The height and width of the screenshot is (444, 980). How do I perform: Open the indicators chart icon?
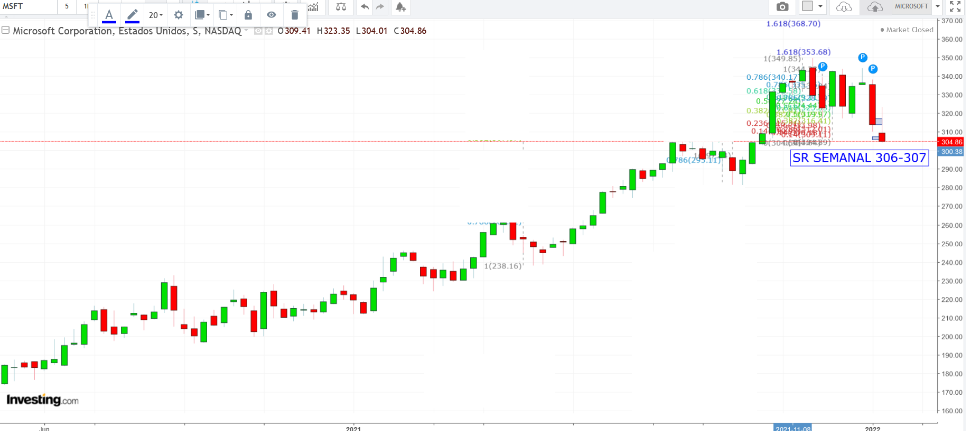point(314,7)
